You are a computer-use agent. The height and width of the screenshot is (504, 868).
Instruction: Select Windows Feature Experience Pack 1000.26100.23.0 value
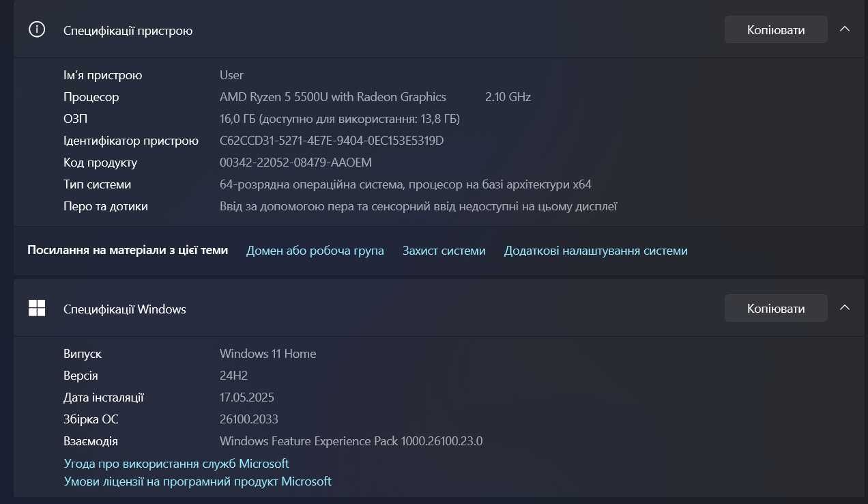pos(351,441)
